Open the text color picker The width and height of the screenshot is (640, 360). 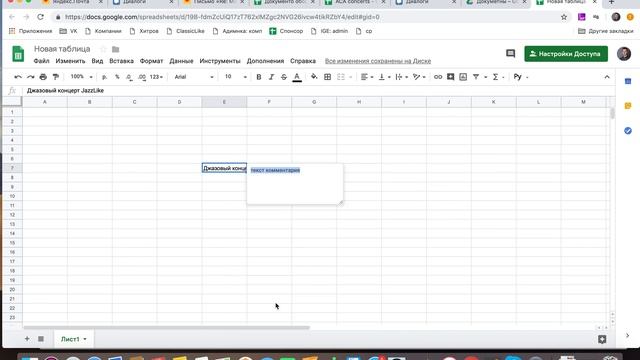pos(297,77)
